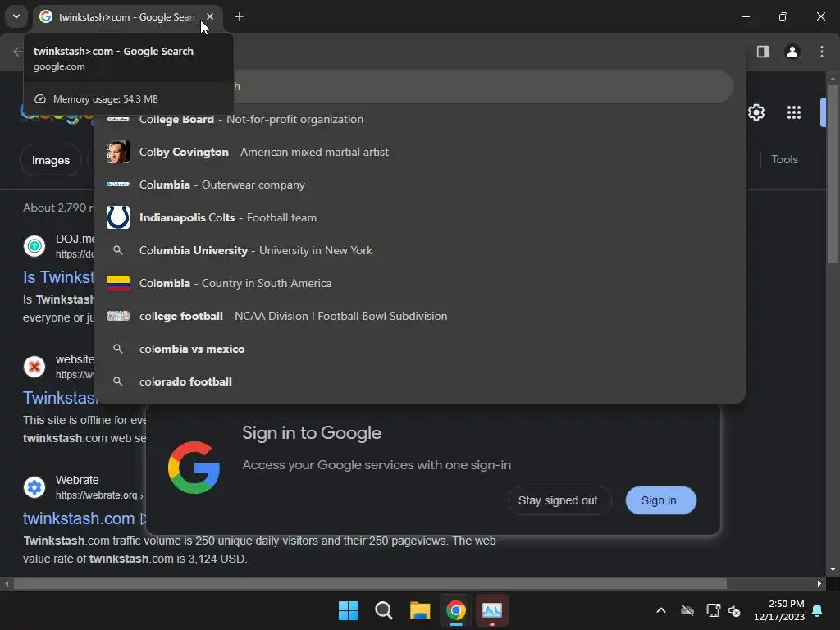Image resolution: width=840 pixels, height=630 pixels.
Task: Click search icon beside Columbia University
Action: [118, 250]
